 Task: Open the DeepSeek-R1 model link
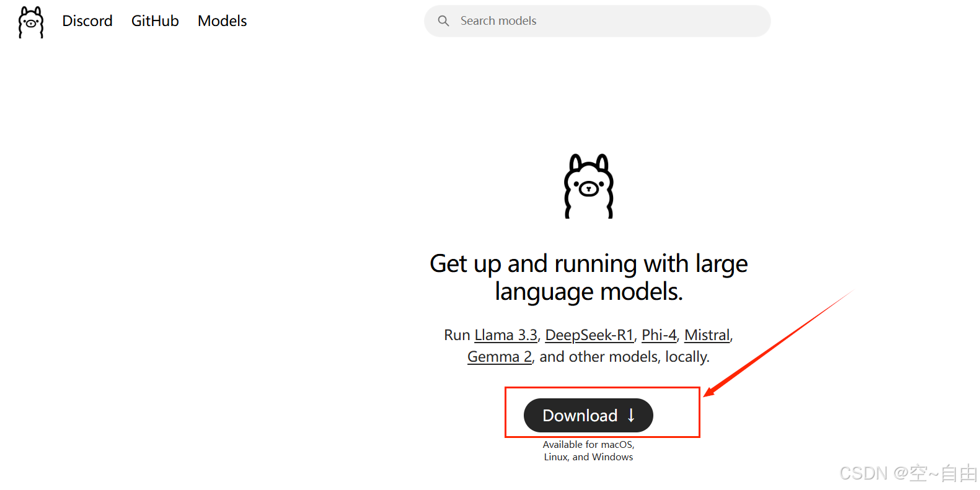(589, 335)
